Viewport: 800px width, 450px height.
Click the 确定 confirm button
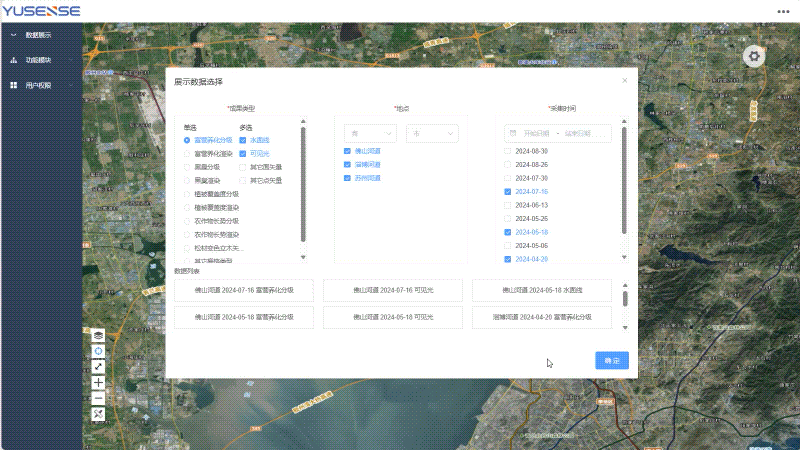point(611,360)
